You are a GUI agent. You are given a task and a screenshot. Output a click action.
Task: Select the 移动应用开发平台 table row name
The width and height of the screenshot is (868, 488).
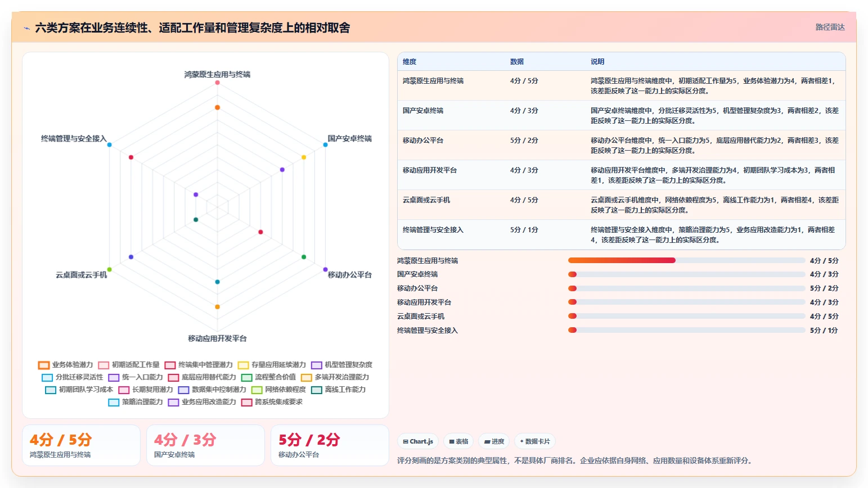click(x=430, y=170)
